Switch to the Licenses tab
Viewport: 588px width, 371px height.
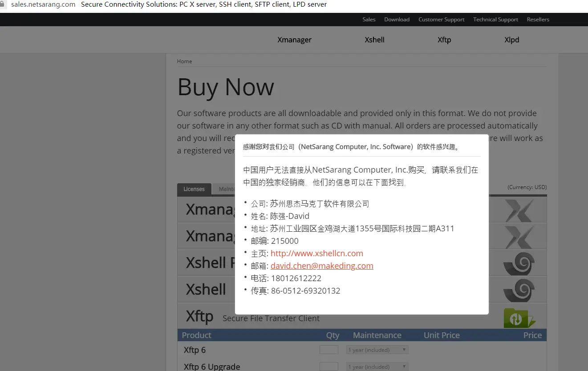click(194, 189)
